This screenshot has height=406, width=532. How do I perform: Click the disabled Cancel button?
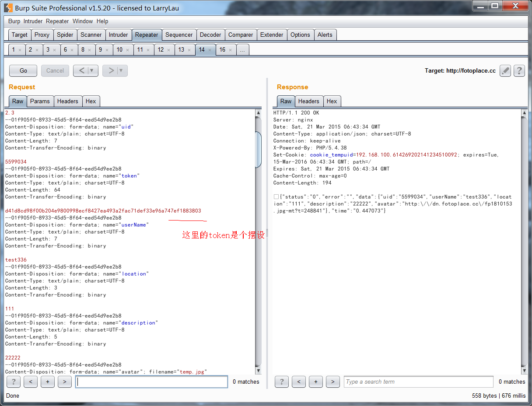55,70
